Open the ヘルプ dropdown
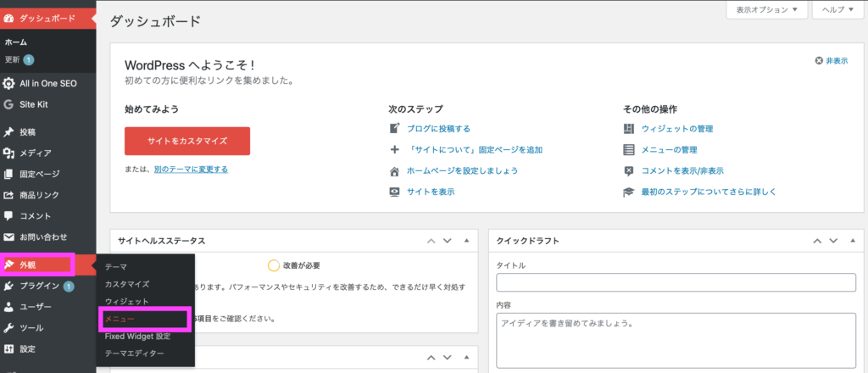The width and height of the screenshot is (868, 373). pyautogui.click(x=837, y=10)
